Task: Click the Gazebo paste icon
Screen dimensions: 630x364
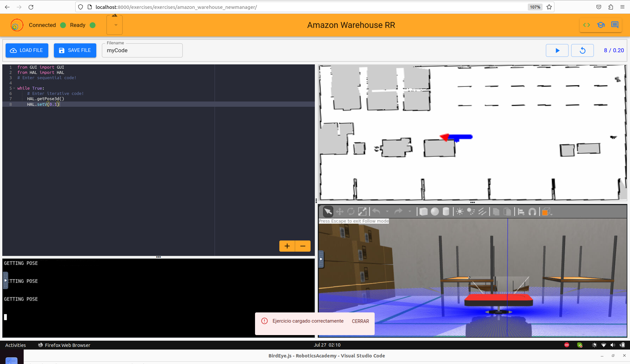Action: click(x=507, y=212)
